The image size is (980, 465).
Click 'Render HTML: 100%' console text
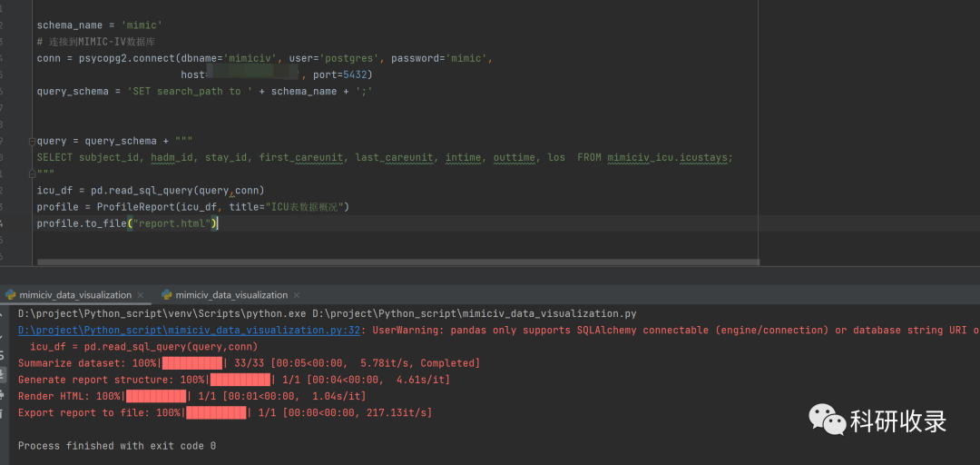[x=69, y=396]
